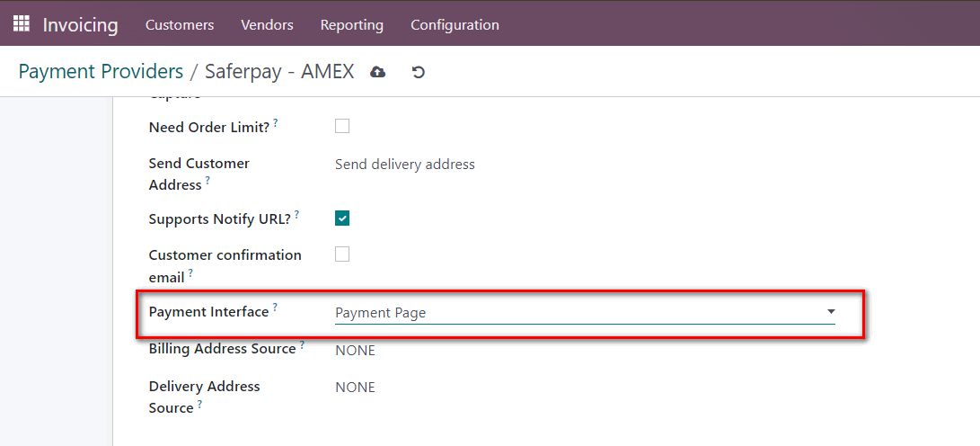Open the Customers menu
Image resolution: width=980 pixels, height=446 pixels.
[180, 25]
